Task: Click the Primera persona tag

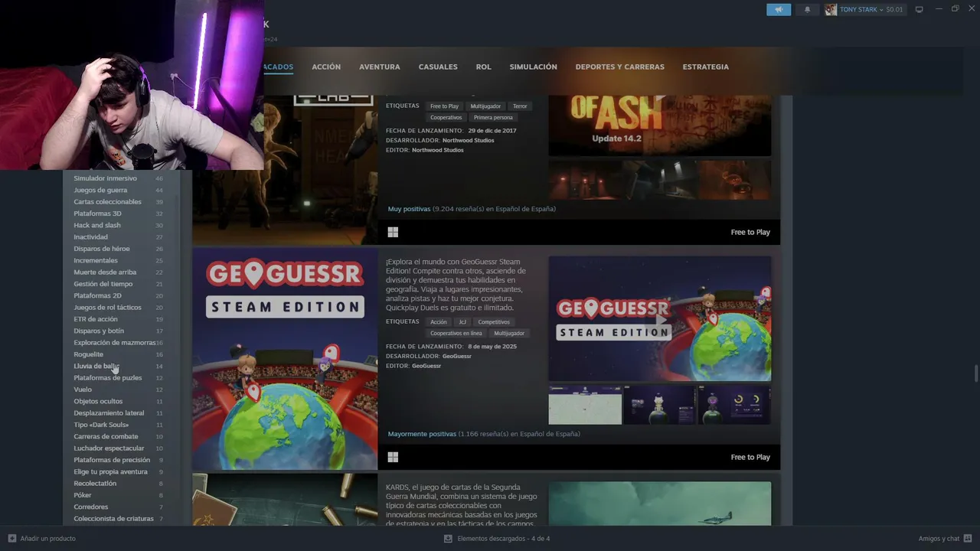Action: [x=493, y=118]
